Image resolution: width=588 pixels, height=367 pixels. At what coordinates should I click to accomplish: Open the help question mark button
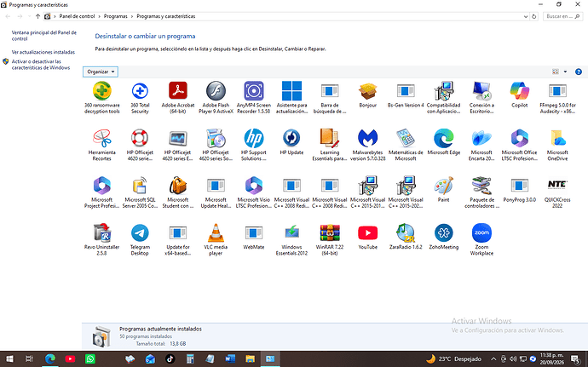[579, 72]
